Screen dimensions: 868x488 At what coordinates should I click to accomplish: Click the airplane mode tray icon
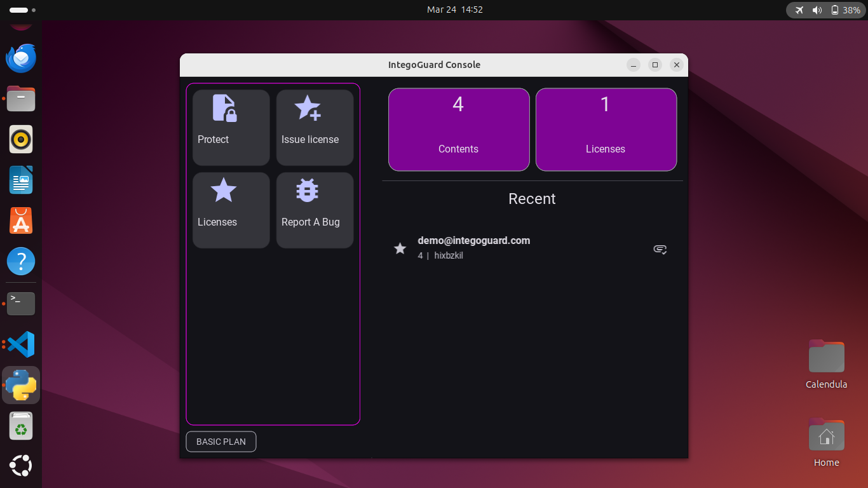[799, 10]
